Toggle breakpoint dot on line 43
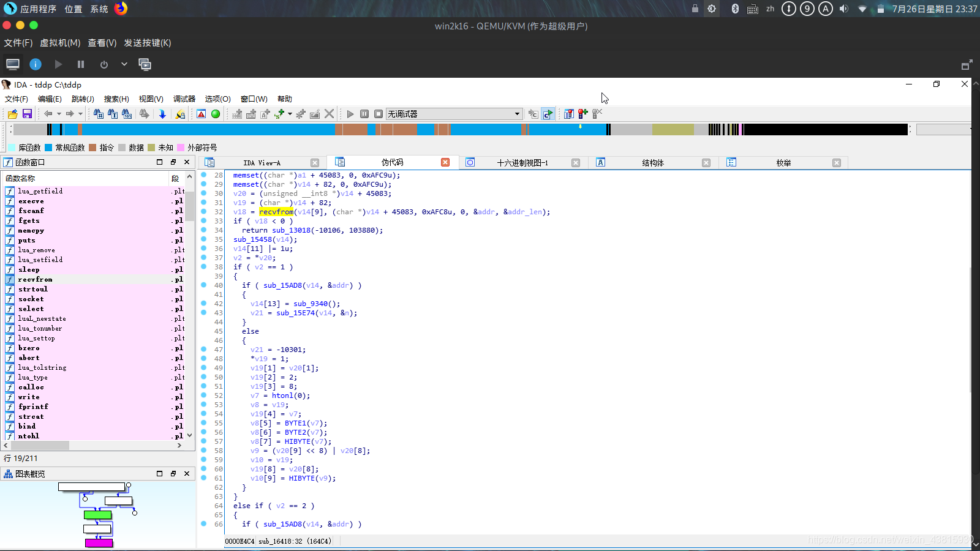This screenshot has width=980, height=551. click(204, 313)
